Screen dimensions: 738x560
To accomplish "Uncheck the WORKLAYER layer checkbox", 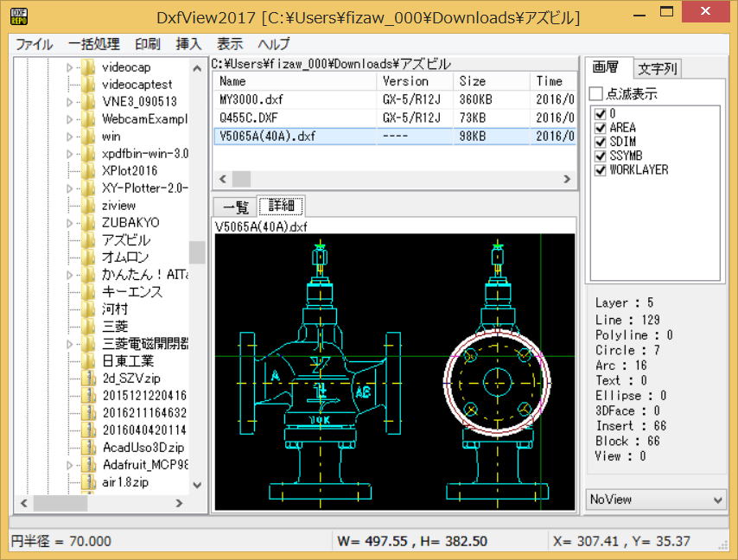I will pyautogui.click(x=600, y=170).
